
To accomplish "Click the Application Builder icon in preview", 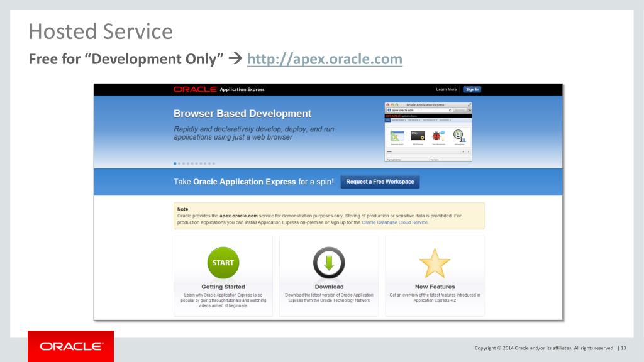I will click(397, 136).
